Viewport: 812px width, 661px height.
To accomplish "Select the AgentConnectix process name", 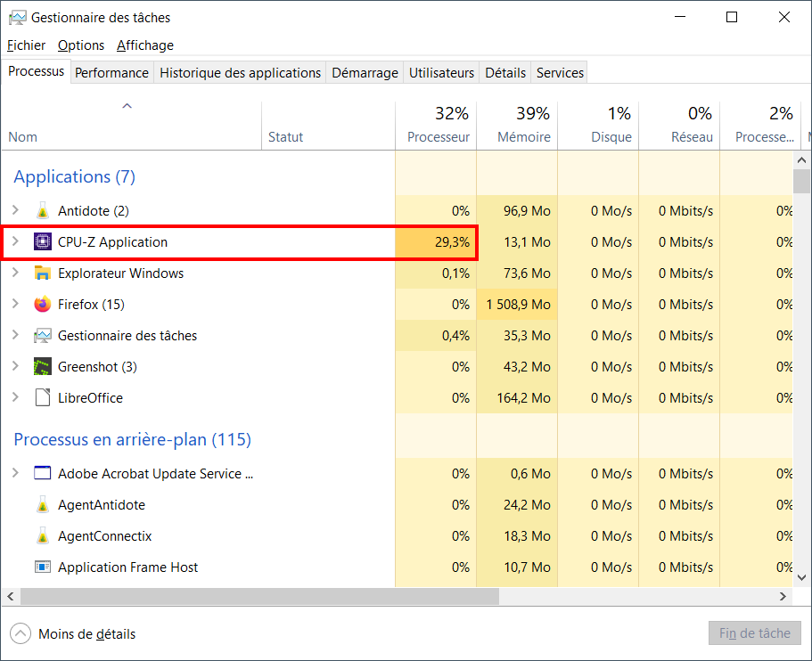I will tap(104, 535).
